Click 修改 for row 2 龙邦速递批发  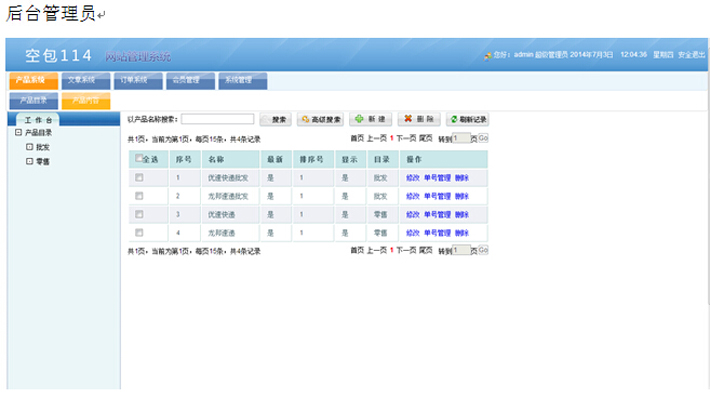click(x=413, y=196)
